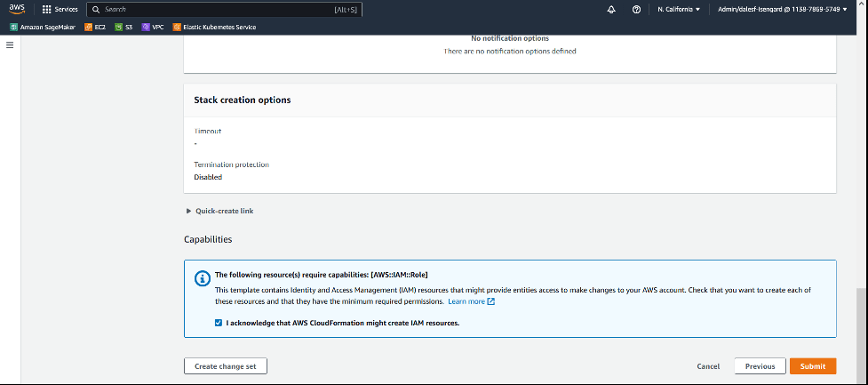Open the Services grid menu
868x385 pixels.
(x=60, y=9)
